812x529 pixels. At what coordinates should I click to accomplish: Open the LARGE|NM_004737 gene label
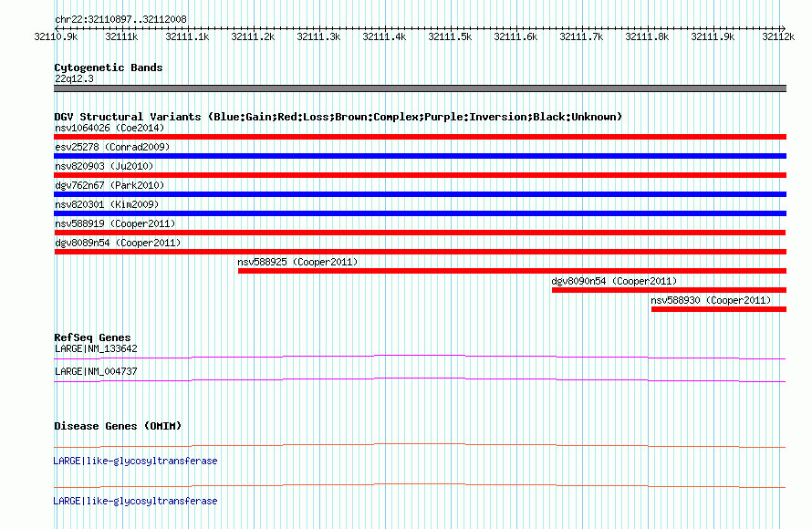(96, 371)
